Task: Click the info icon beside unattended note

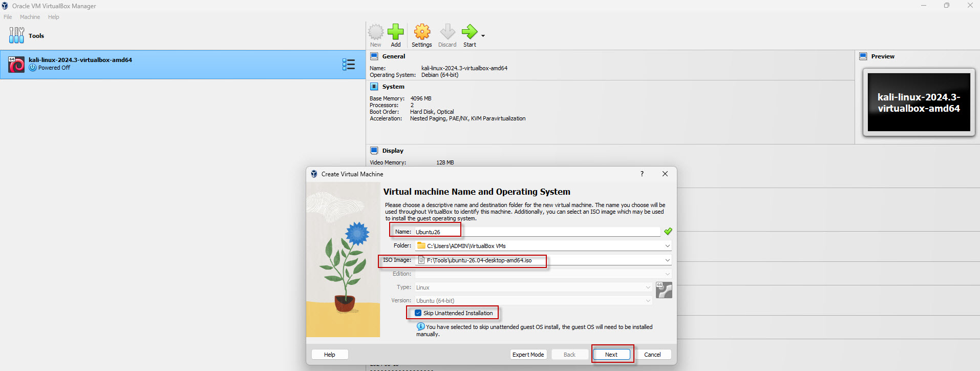Action: pyautogui.click(x=420, y=326)
